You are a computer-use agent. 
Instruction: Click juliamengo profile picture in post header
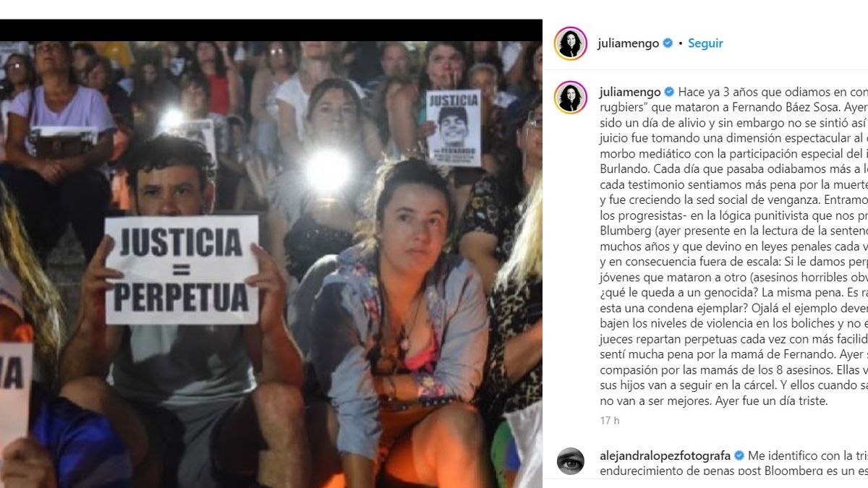[570, 43]
